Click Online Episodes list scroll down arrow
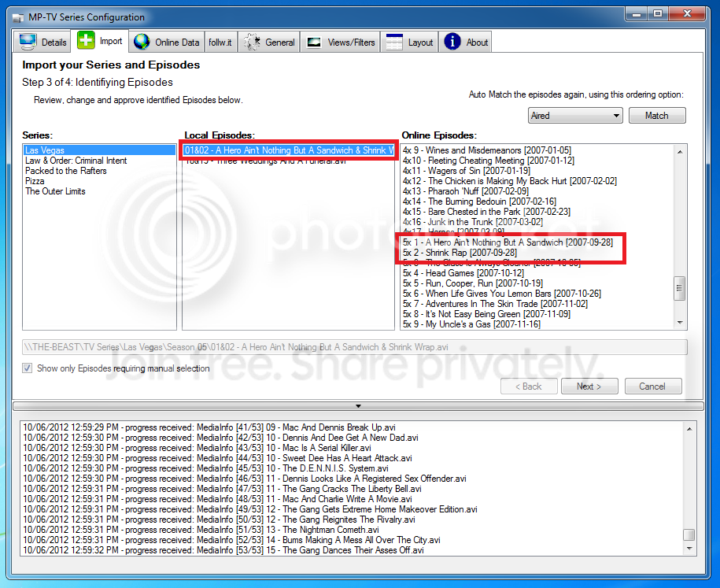 tap(680, 323)
